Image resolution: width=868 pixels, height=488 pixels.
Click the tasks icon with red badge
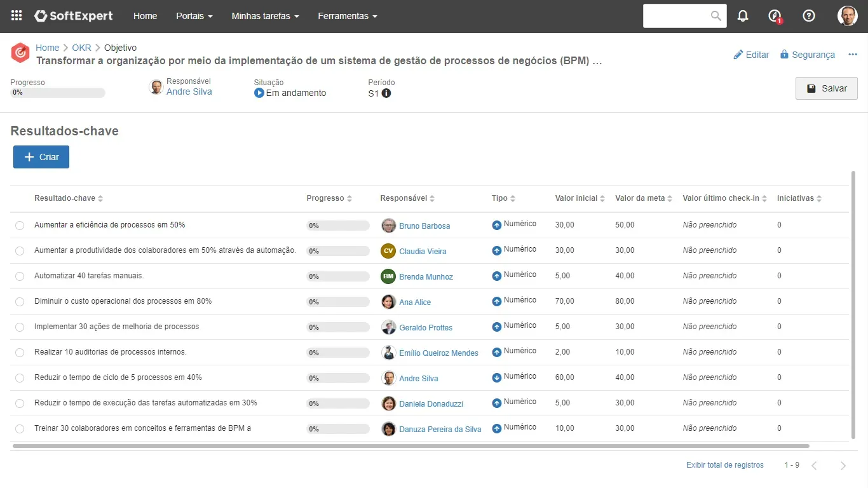[x=775, y=16]
